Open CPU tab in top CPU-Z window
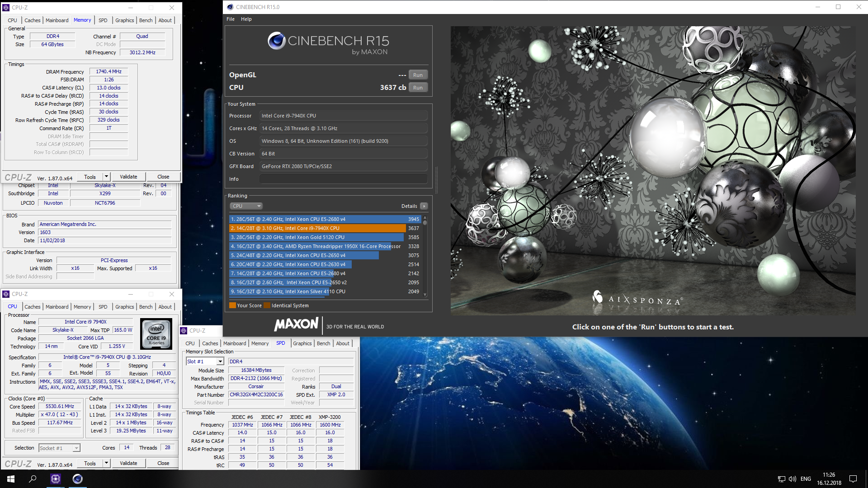The image size is (868, 488). pyautogui.click(x=12, y=20)
